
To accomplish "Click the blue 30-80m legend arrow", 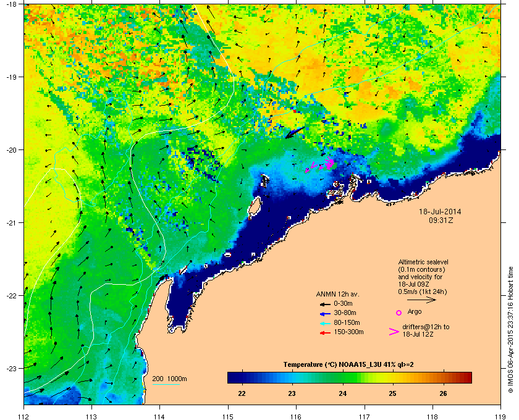I will pos(325,314).
